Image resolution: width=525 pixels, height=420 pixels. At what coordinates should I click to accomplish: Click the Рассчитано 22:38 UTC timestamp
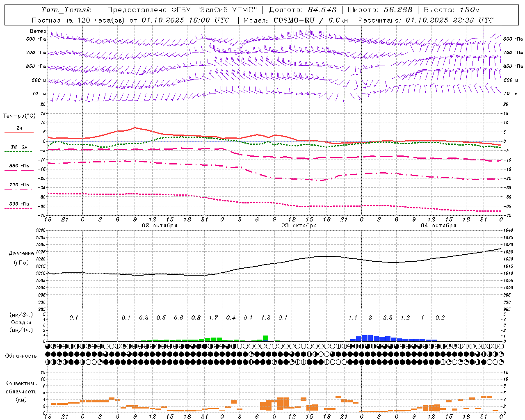426,20
